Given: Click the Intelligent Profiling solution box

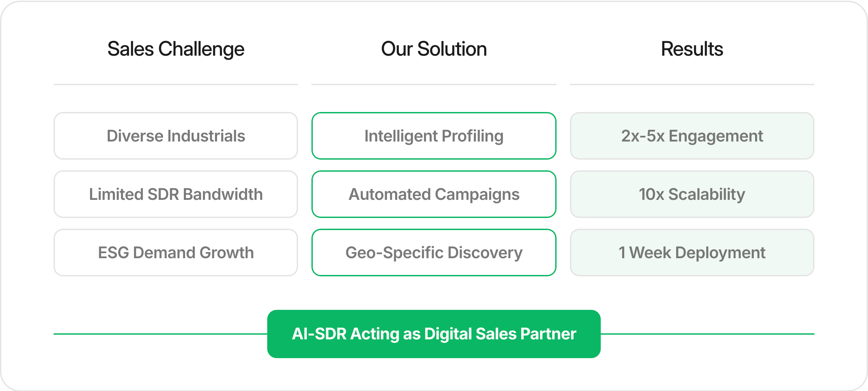Looking at the screenshot, I should (434, 136).
